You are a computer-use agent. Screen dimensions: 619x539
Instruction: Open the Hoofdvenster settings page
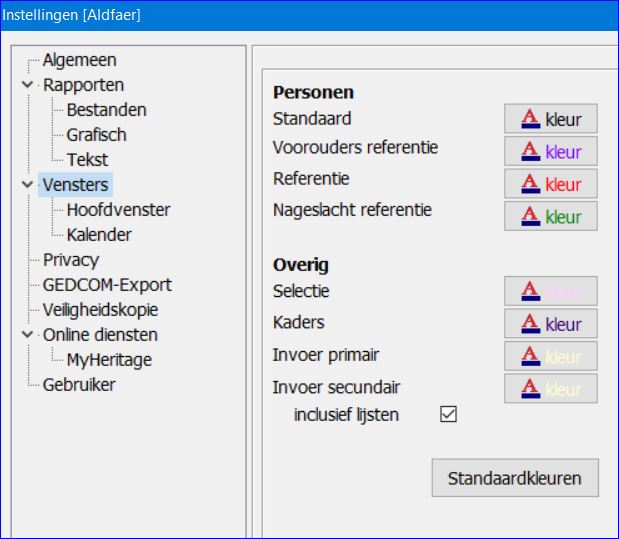[118, 210]
